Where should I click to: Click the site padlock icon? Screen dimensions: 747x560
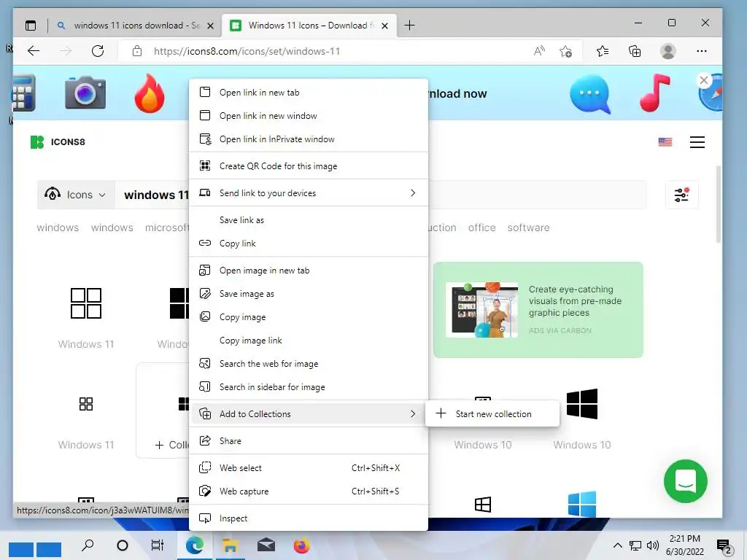coord(137,51)
